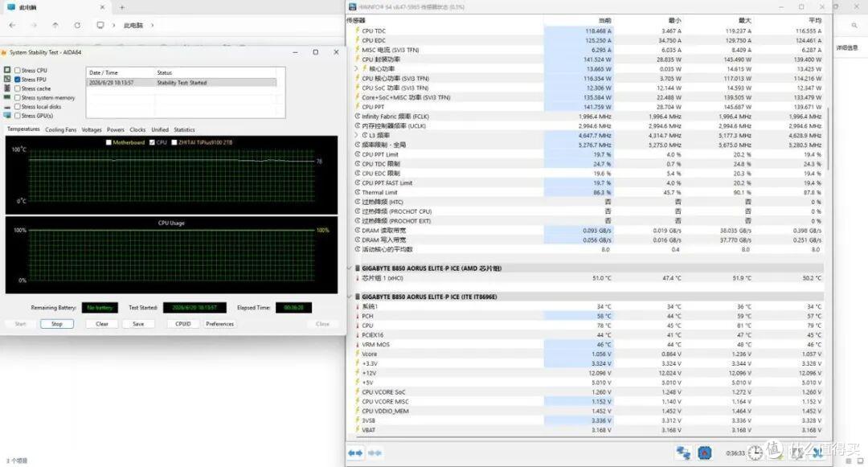Image resolution: width=868 pixels, height=467 pixels.
Task: Click the monitor icon in Explorer address bar
Action: click(x=100, y=26)
